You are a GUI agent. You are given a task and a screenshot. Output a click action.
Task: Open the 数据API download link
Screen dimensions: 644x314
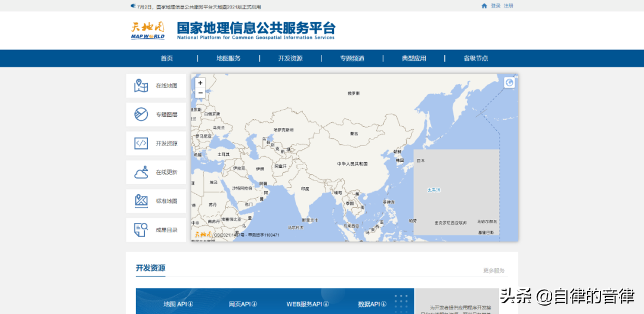click(372, 304)
